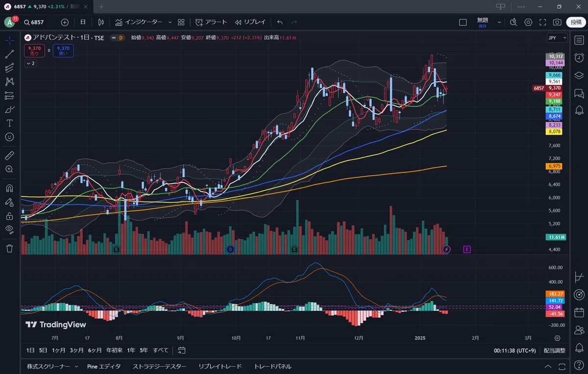This screenshot has width=588, height=374.
Task: Open the chat panel in right sidebar
Action: coord(579,93)
